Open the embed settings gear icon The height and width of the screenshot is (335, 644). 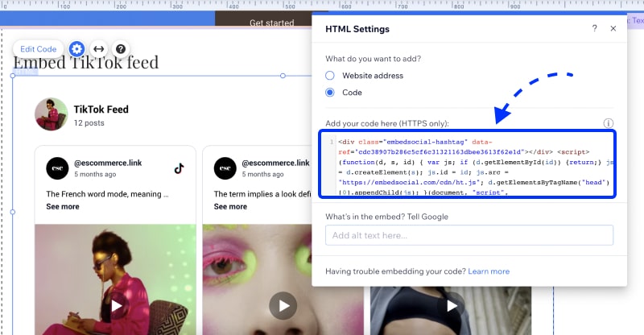tap(76, 49)
